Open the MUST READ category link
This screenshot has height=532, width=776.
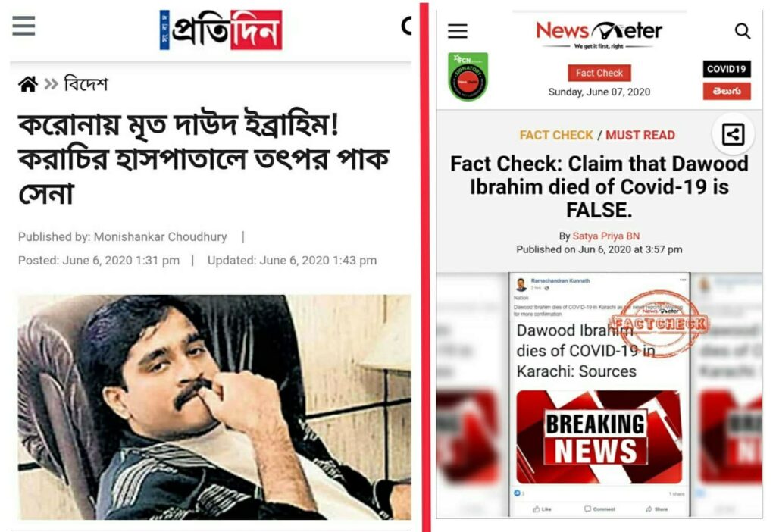point(640,135)
